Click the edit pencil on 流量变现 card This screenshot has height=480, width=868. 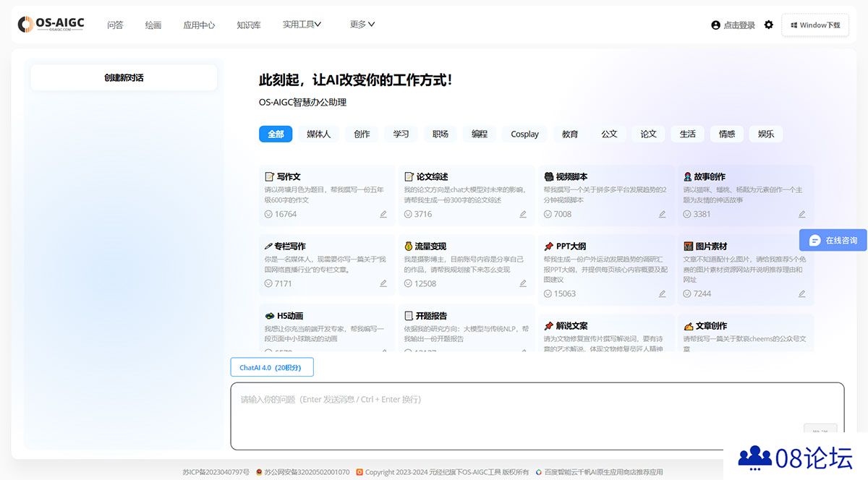tap(523, 283)
